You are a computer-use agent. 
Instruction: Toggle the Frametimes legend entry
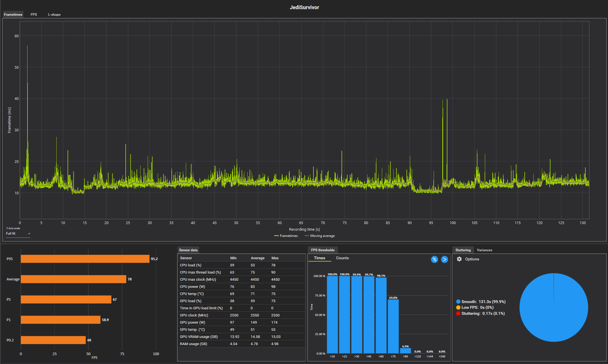pyautogui.click(x=286, y=236)
